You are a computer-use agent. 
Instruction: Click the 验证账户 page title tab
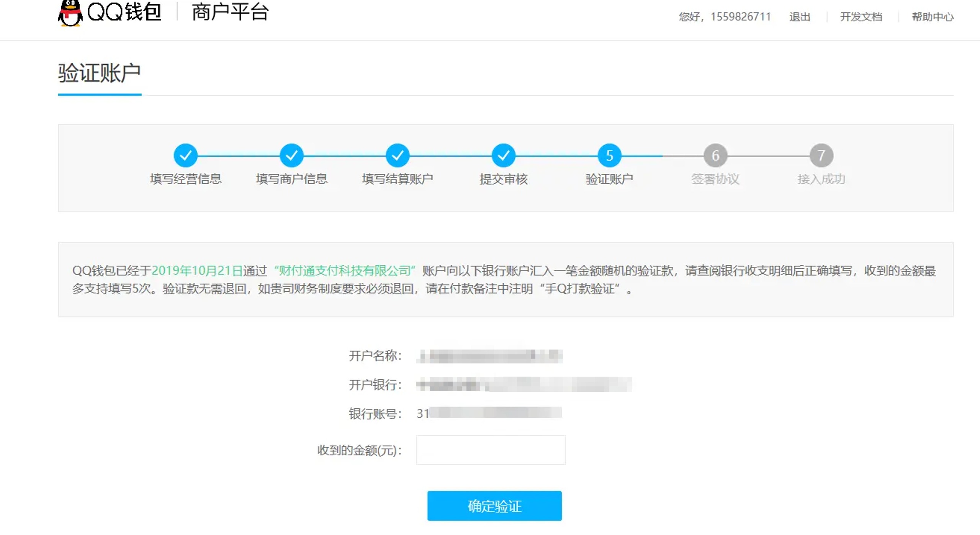tap(100, 73)
